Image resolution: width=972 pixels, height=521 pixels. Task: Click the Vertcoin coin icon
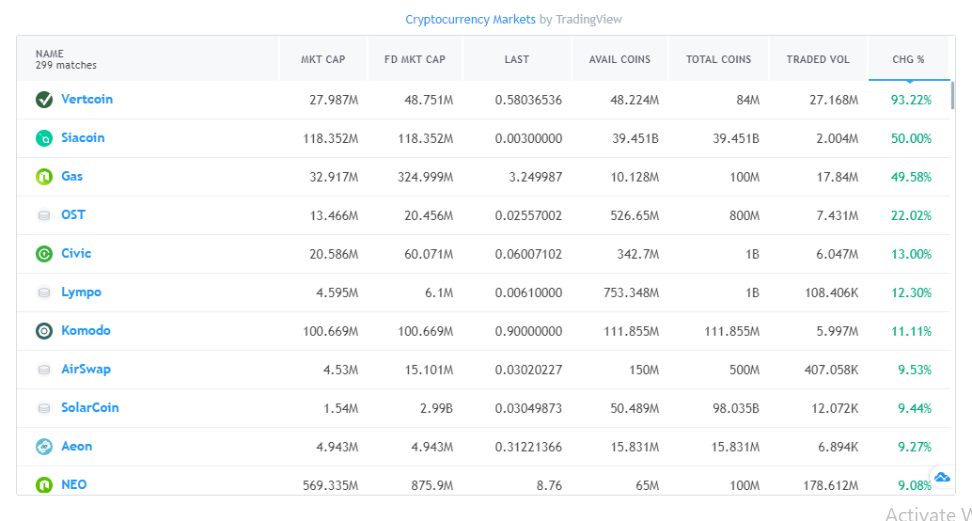44,99
